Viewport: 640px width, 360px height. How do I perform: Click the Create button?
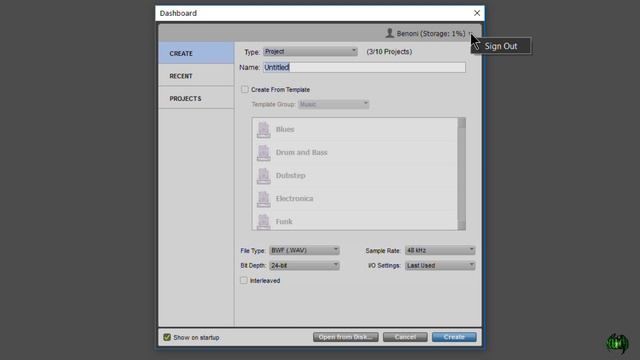pyautogui.click(x=454, y=337)
